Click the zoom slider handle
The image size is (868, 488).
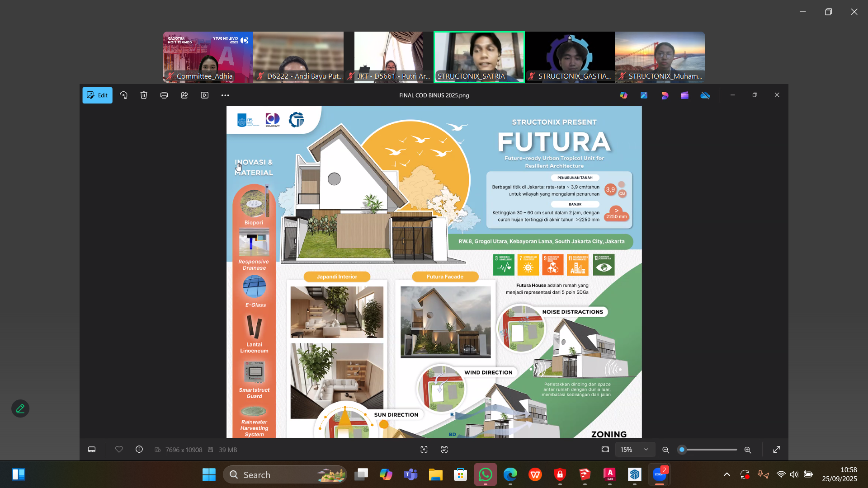(682, 450)
